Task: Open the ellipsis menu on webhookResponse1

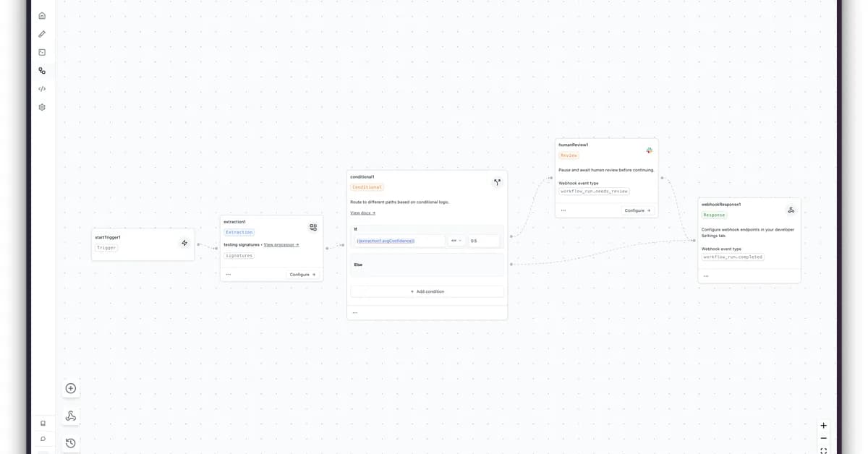Action: [x=706, y=275]
